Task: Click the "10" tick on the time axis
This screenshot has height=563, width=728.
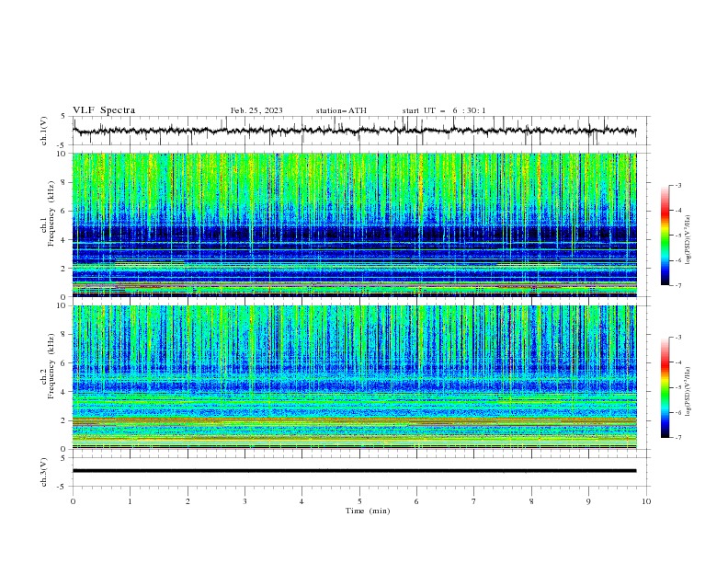Action: [x=646, y=501]
